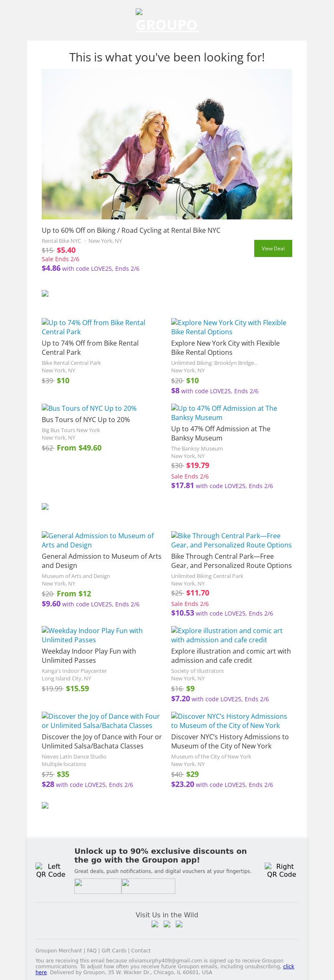Open the rightmost social icon under Visit Us
334x980 pixels.
179,924
